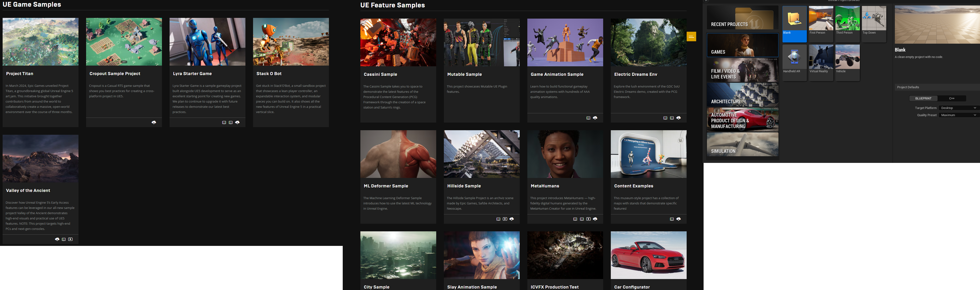The width and height of the screenshot is (980, 290).
Task: Click the Cropout Sample Project download cloud icon
Action: (x=154, y=122)
